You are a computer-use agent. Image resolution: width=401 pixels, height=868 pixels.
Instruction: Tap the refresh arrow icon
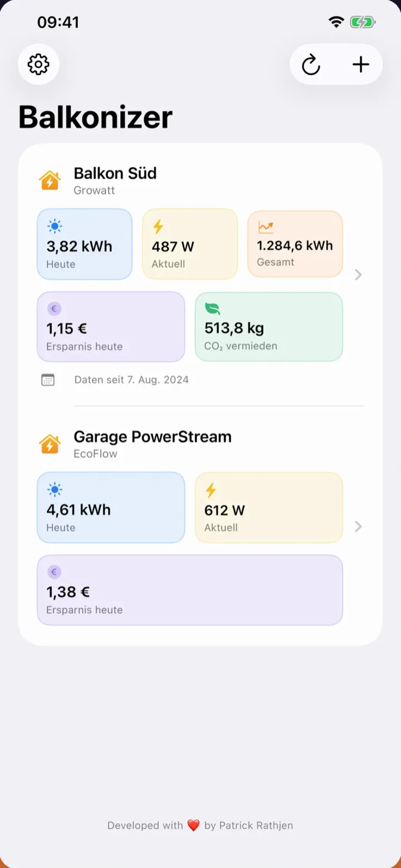pos(311,65)
